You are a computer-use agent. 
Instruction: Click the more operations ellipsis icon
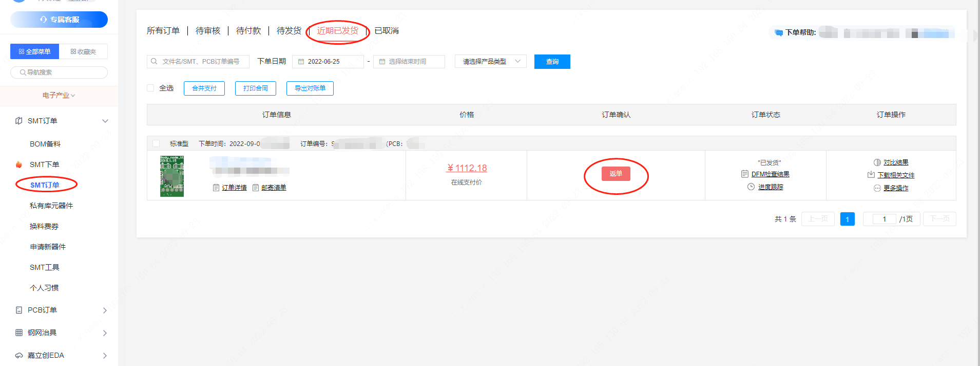click(877, 188)
